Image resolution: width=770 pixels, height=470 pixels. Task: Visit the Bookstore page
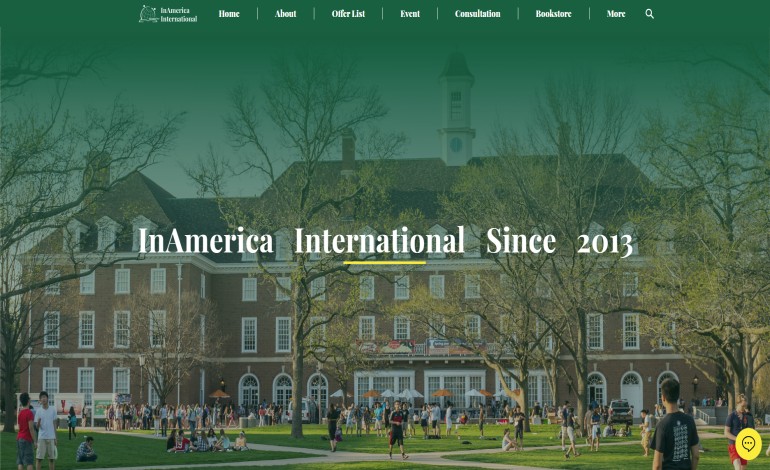click(x=553, y=14)
